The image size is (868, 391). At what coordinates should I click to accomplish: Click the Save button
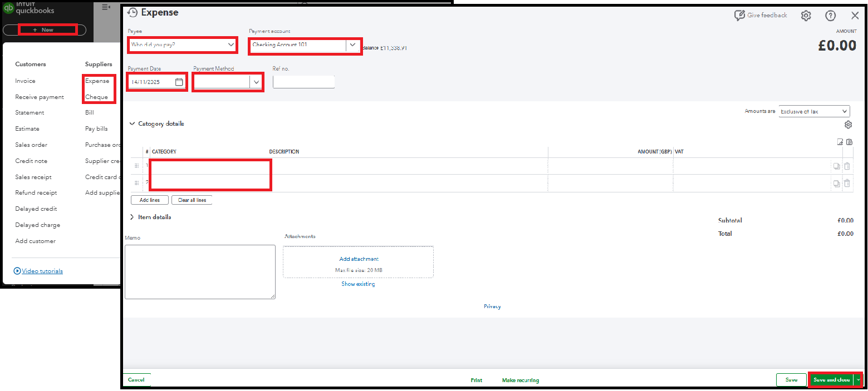(x=791, y=380)
